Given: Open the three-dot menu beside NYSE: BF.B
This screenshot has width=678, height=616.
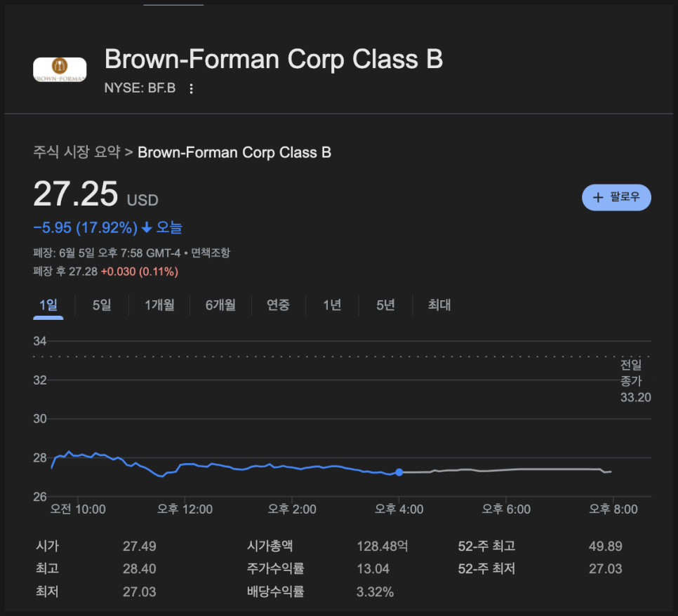Looking at the screenshot, I should tap(191, 88).
